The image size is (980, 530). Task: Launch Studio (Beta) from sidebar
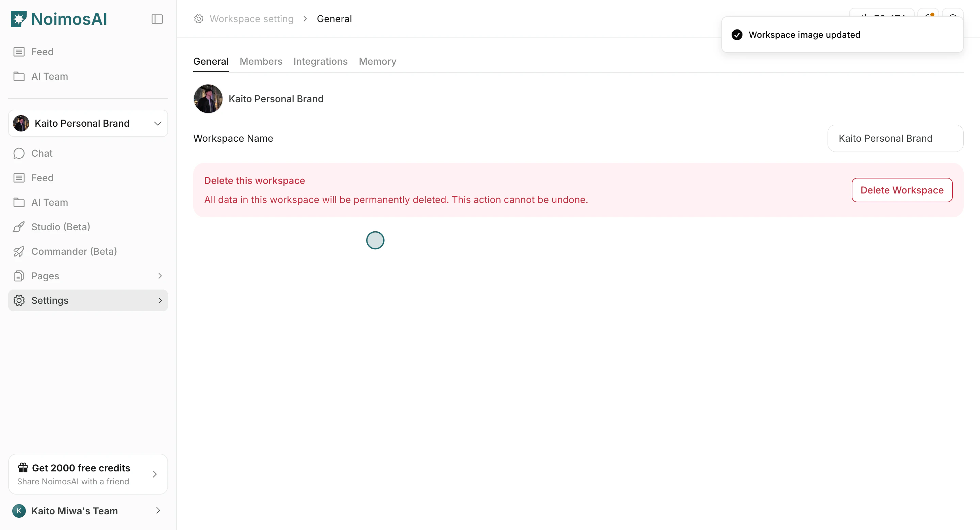(x=61, y=227)
